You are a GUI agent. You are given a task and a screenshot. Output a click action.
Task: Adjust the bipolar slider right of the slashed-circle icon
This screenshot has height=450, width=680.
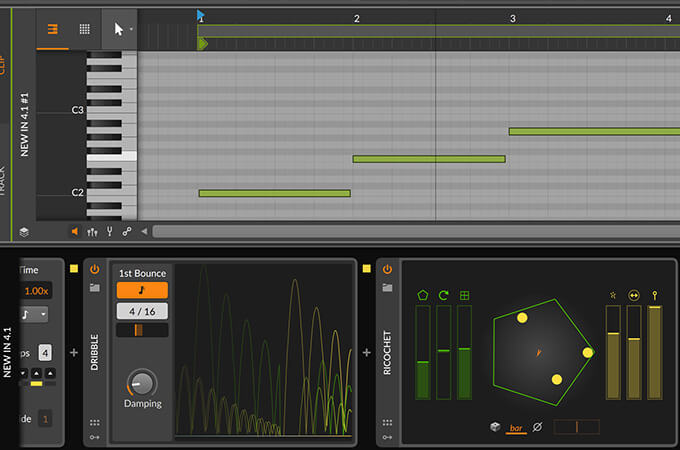click(577, 427)
